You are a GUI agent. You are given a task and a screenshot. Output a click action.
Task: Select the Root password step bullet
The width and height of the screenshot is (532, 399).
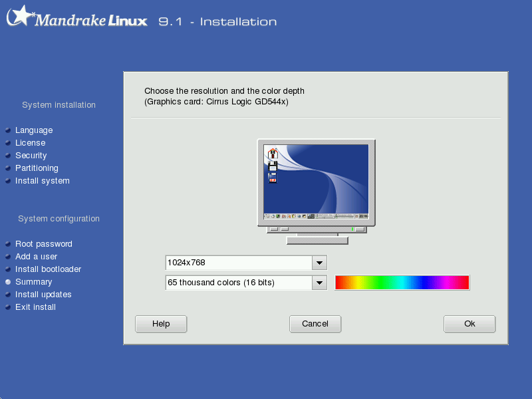click(8, 244)
